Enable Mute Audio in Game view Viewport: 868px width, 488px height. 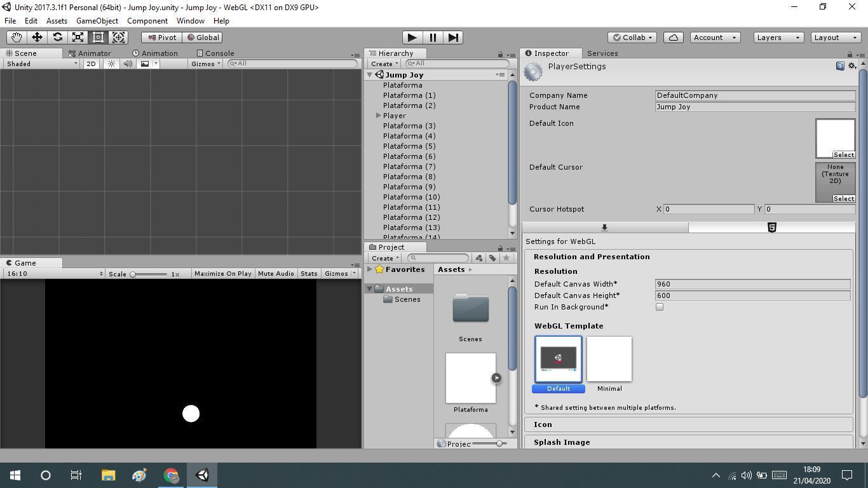click(x=276, y=274)
